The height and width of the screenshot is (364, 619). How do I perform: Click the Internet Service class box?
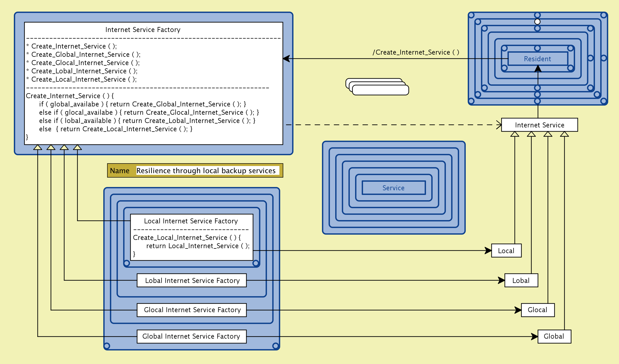click(539, 125)
